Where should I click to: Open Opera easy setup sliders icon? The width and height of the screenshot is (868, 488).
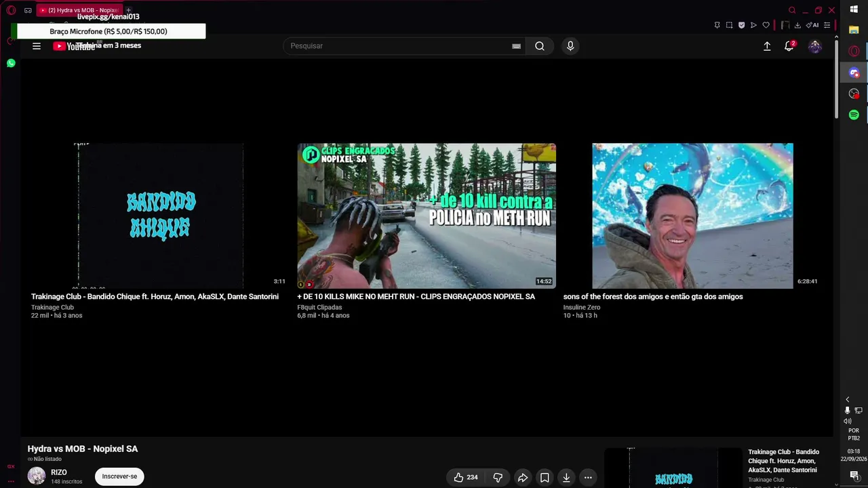click(827, 25)
